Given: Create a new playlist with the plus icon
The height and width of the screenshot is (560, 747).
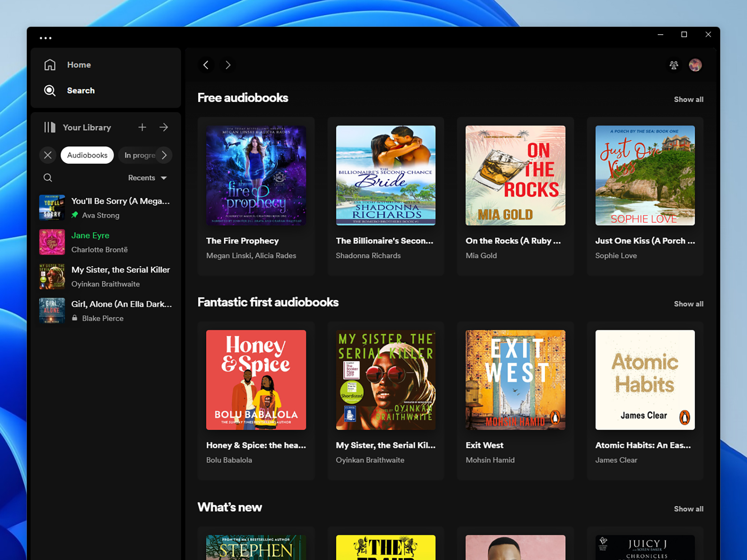Looking at the screenshot, I should [x=142, y=127].
